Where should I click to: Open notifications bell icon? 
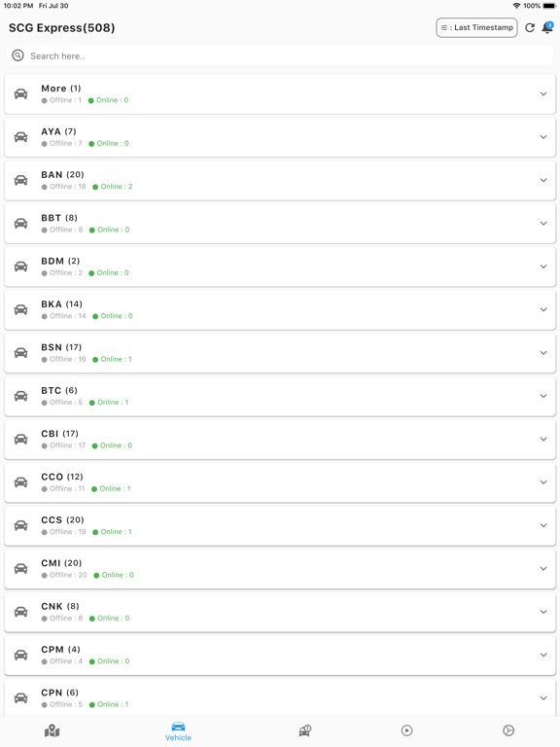pos(547,27)
